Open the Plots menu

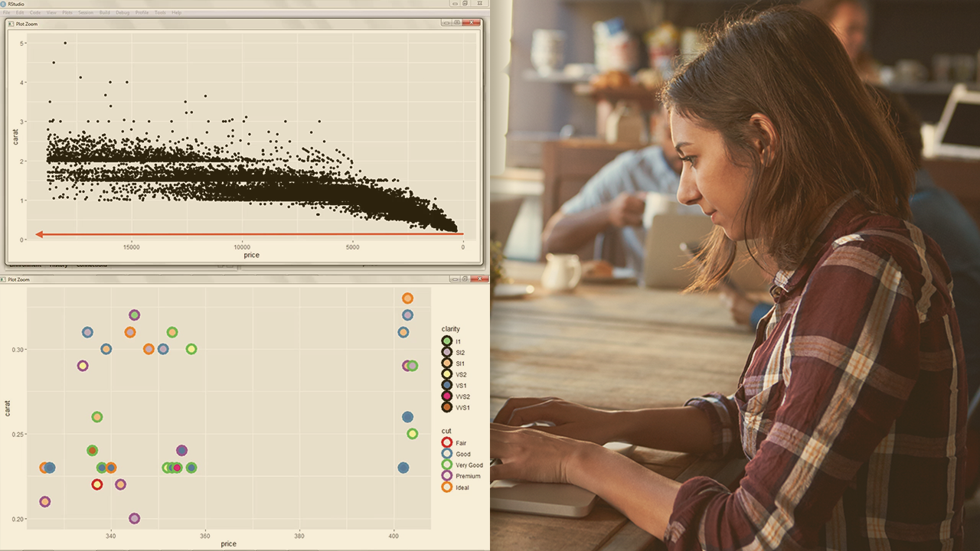(67, 13)
